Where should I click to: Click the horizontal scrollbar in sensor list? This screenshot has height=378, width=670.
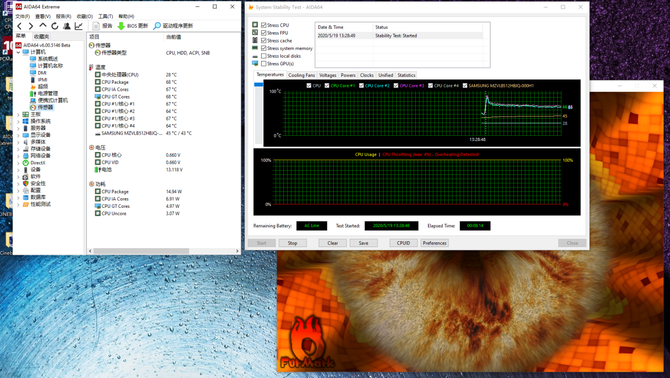click(141, 251)
